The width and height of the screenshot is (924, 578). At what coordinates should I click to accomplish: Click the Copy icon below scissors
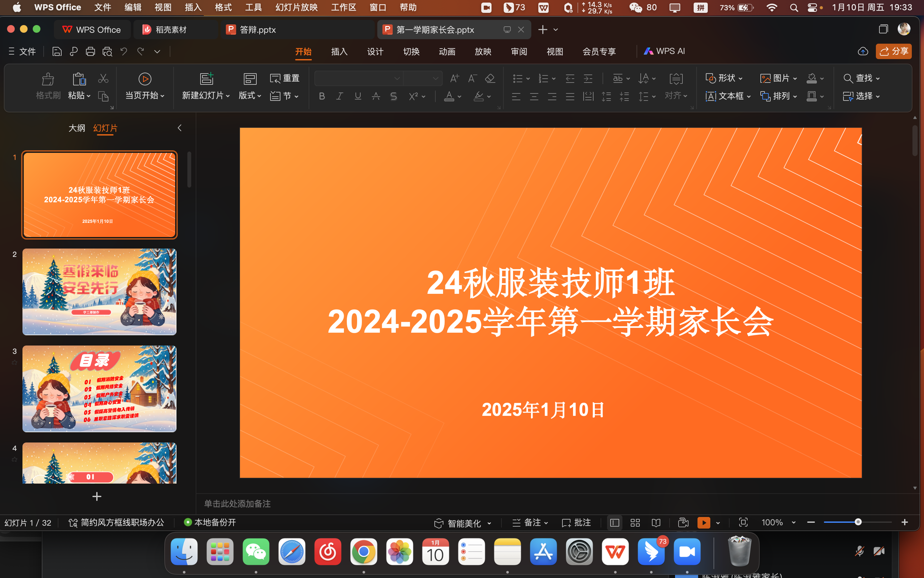point(103,96)
